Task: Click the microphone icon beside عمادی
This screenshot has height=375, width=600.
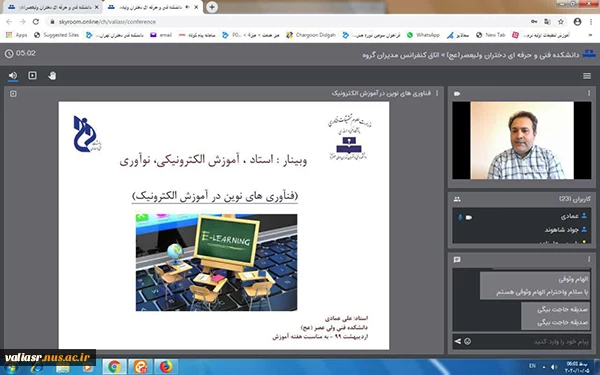Action: [x=460, y=217]
